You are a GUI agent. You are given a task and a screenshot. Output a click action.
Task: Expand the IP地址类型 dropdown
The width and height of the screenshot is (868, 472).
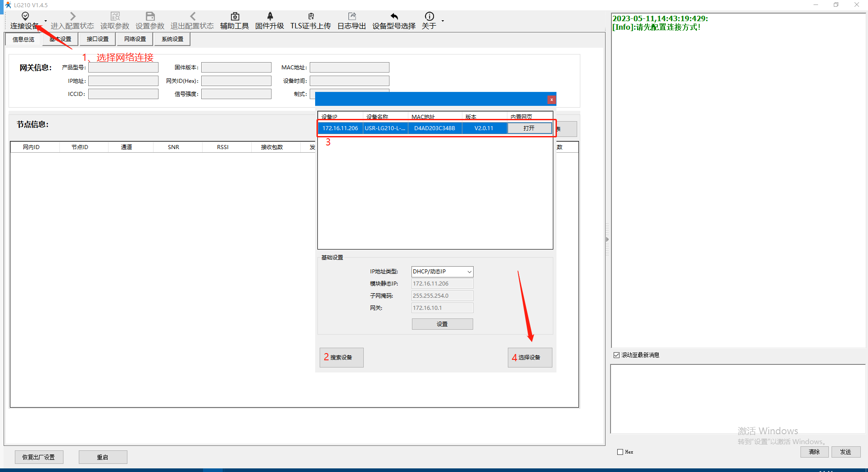tap(469, 272)
